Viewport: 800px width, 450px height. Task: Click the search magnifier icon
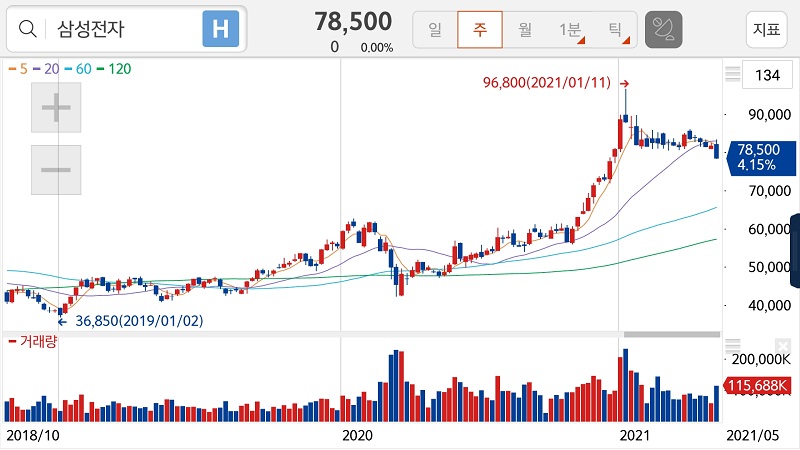click(x=28, y=29)
